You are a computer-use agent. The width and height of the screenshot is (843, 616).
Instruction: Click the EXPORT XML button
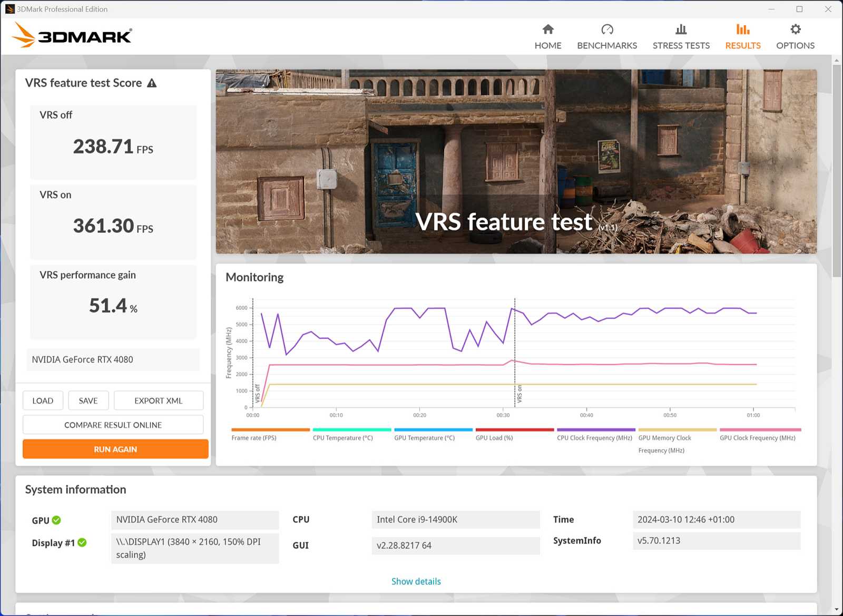tap(159, 400)
